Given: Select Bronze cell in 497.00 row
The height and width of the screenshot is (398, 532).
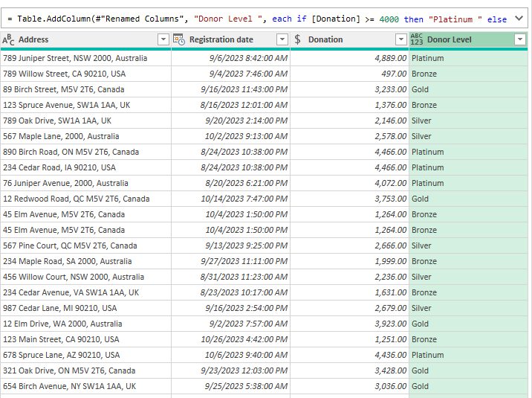Looking at the screenshot, I should coord(469,74).
